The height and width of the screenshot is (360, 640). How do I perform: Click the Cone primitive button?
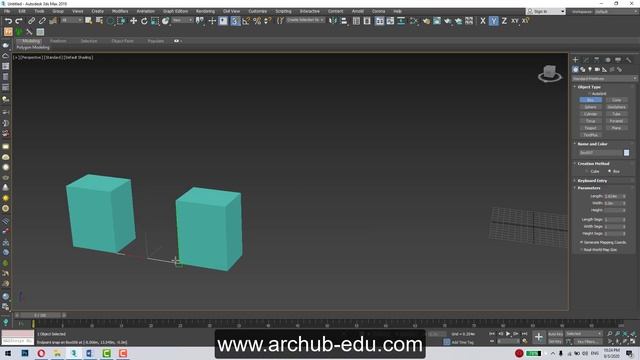(x=616, y=100)
